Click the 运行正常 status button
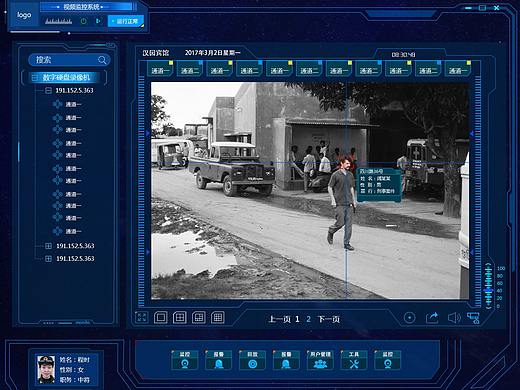Image resolution: width=520 pixels, height=390 pixels. coord(126,21)
